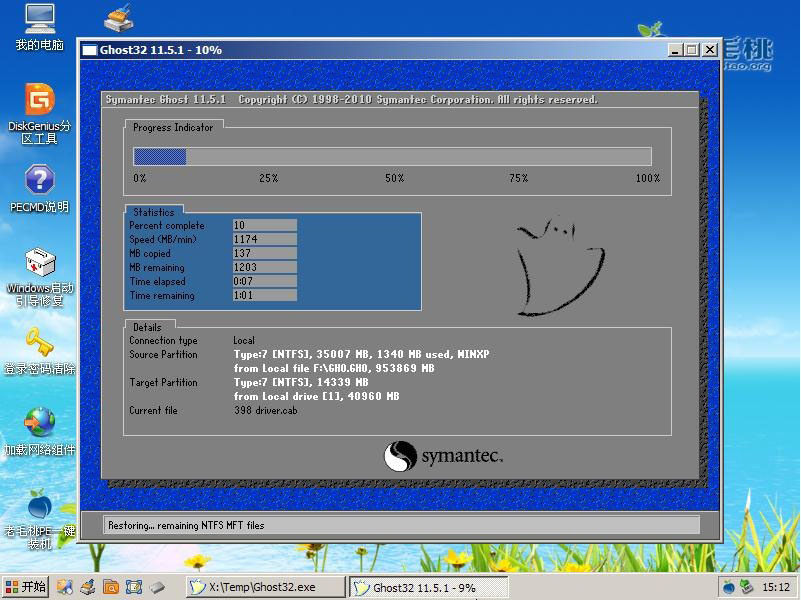Open the 开始 Start menu
Image resolution: width=801 pixels, height=600 pixels.
click(x=25, y=587)
